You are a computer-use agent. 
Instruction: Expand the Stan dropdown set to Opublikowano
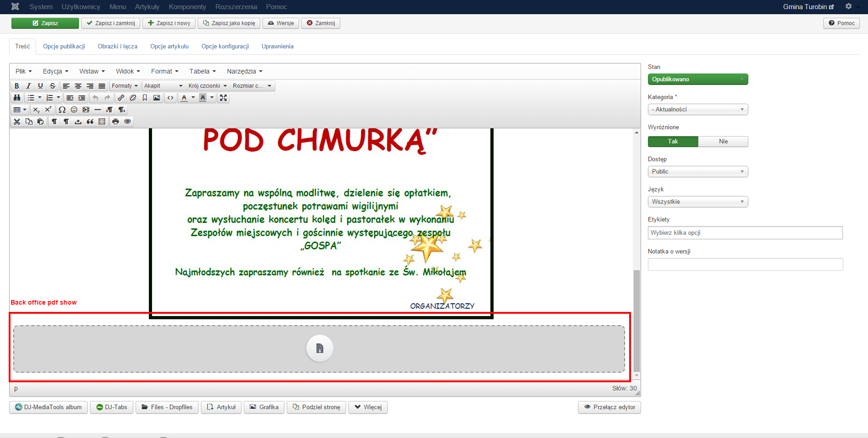click(698, 79)
